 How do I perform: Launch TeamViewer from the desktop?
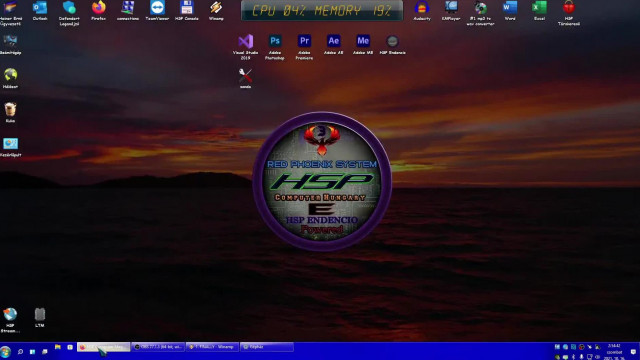[157, 11]
